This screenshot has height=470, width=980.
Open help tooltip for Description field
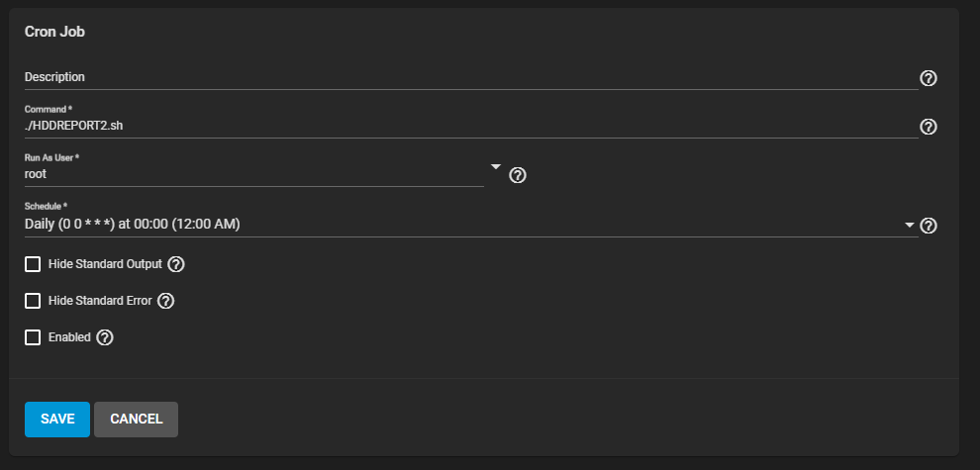[929, 78]
